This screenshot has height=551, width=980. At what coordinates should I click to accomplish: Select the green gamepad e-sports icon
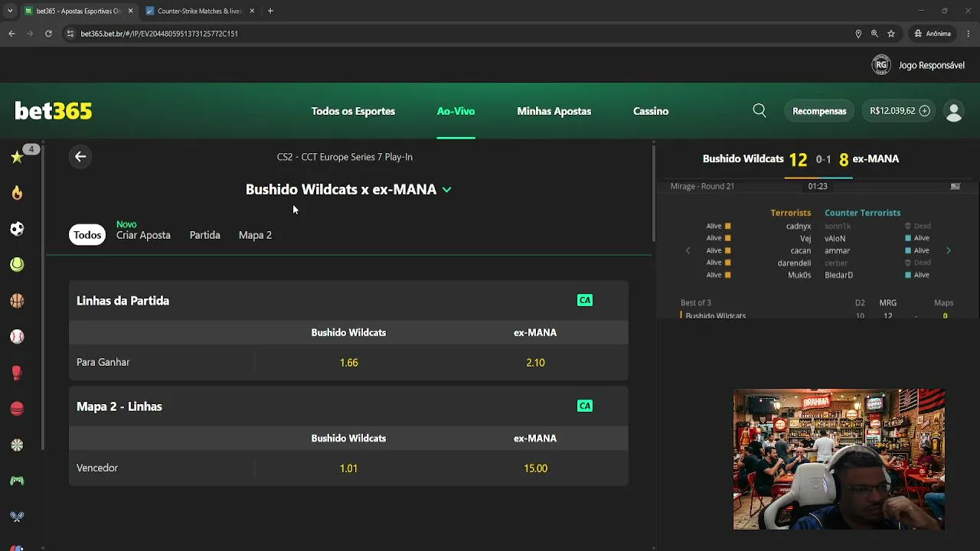point(17,481)
